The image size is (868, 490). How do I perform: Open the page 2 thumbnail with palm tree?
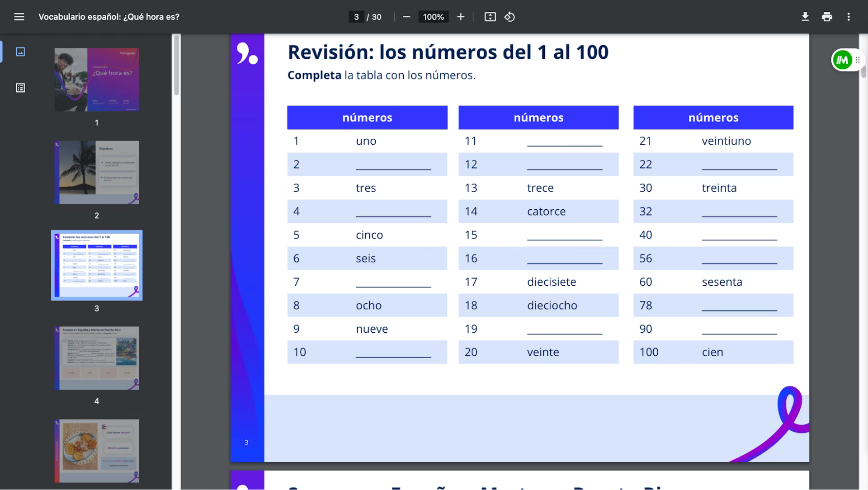96,172
